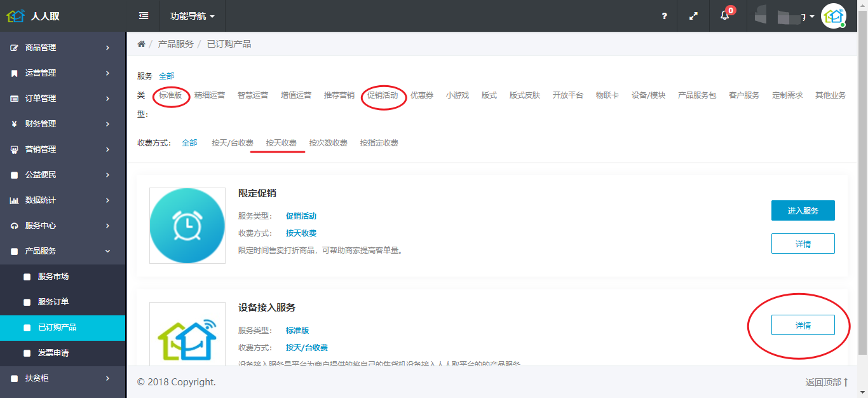Click the 数据统计 bar chart icon

pos(14,200)
